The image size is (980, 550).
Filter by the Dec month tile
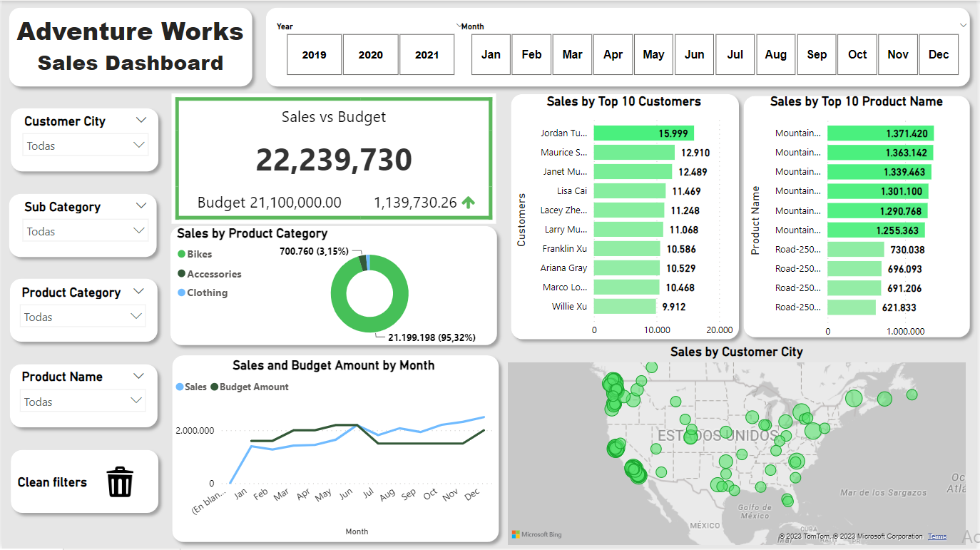pyautogui.click(x=939, y=55)
